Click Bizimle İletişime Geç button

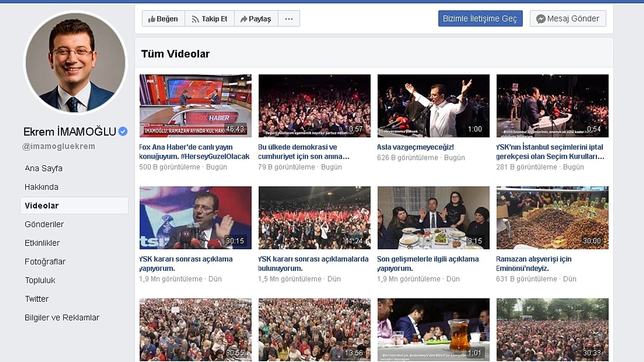pyautogui.click(x=480, y=18)
